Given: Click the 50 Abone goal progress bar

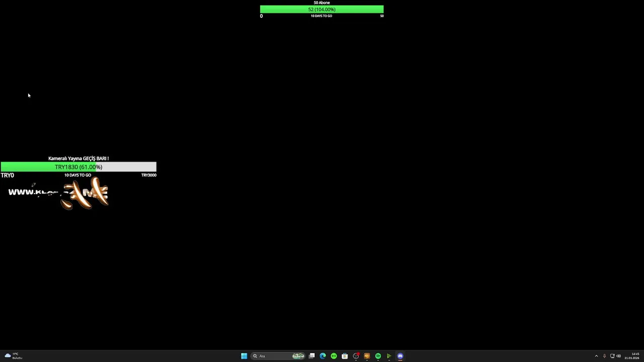Looking at the screenshot, I should [x=321, y=9].
